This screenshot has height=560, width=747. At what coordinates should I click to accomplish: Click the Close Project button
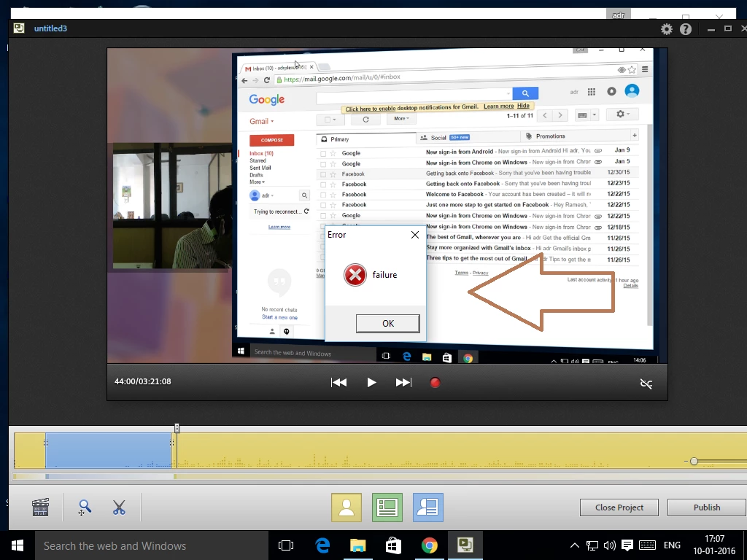click(619, 507)
